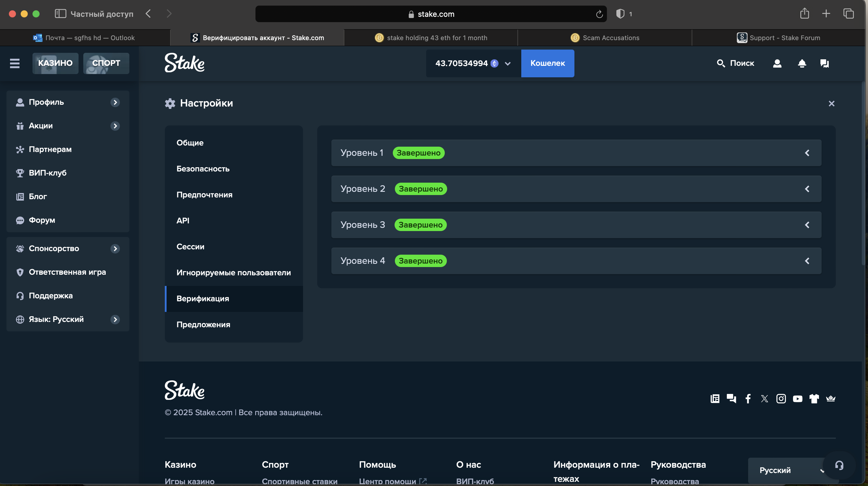Click the Кошелек wallet button
Viewport: 868px width, 486px height.
coord(548,63)
